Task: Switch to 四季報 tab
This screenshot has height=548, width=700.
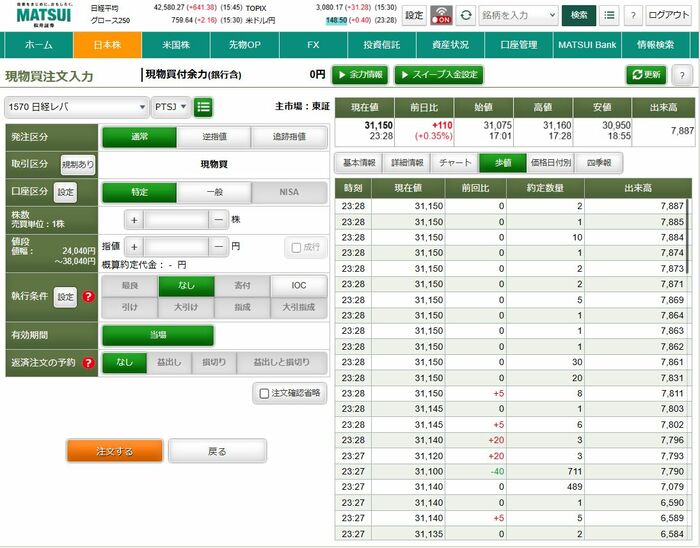Action: 599,163
